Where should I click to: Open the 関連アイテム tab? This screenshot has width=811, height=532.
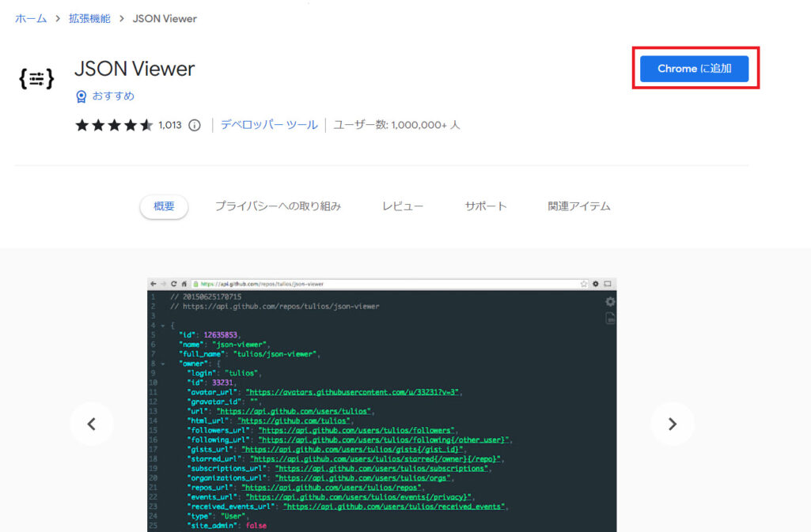[579, 206]
